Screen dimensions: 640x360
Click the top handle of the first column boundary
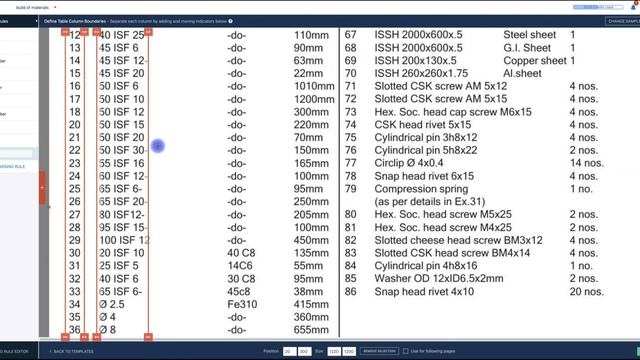pyautogui.click(x=65, y=32)
